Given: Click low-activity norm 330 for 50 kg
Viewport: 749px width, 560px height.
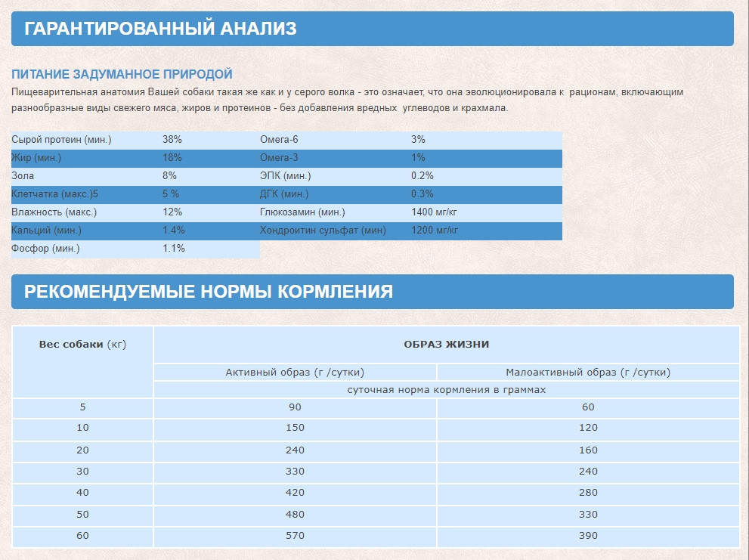Looking at the screenshot, I should 588,515.
